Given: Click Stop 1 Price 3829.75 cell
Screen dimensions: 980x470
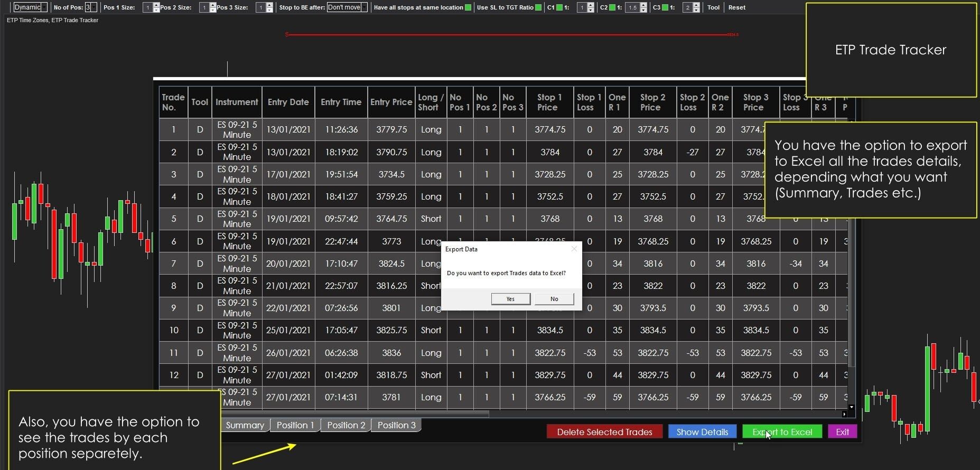Looking at the screenshot, I should coord(550,375).
